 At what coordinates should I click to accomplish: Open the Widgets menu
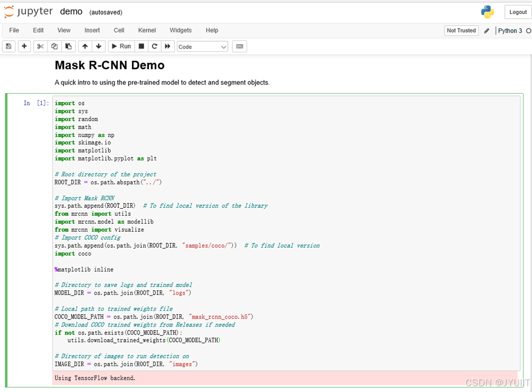[x=181, y=30]
